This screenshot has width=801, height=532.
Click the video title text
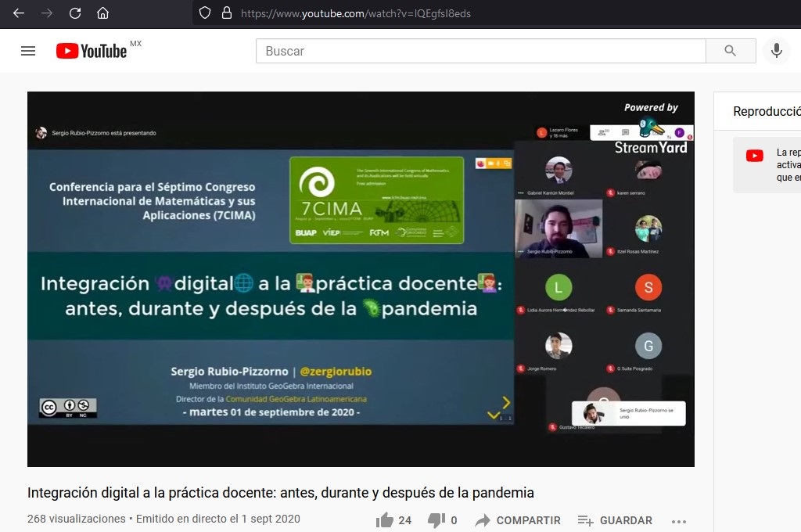coord(281,493)
